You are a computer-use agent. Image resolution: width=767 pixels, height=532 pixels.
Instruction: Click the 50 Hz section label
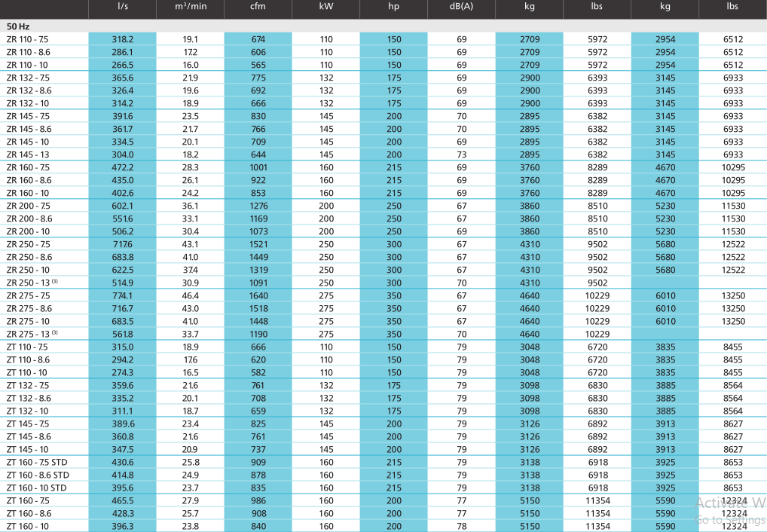pyautogui.click(x=18, y=26)
